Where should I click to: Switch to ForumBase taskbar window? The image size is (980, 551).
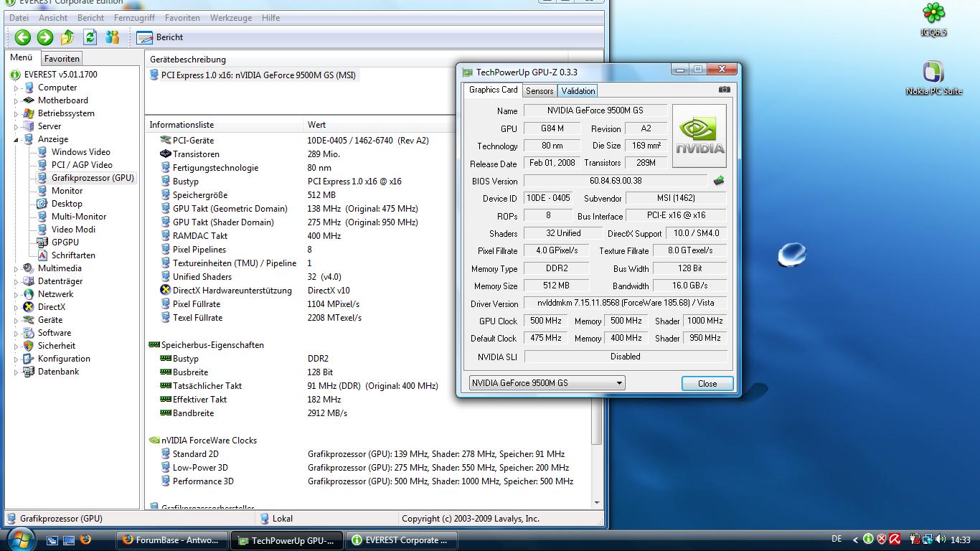pyautogui.click(x=172, y=540)
